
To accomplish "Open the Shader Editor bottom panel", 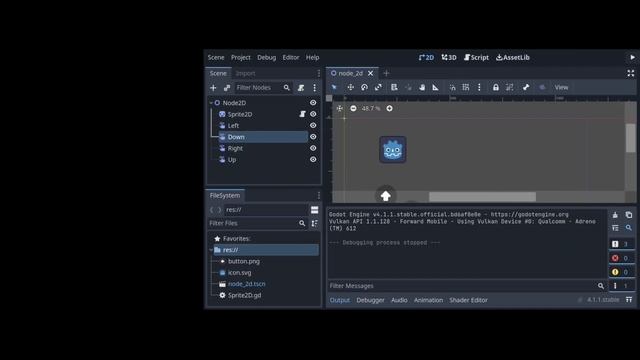I will [x=469, y=300].
